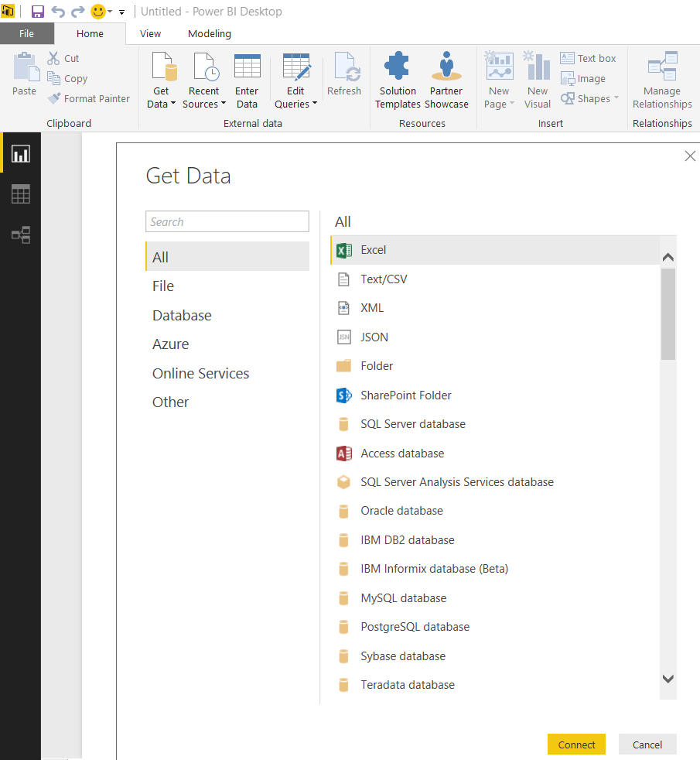
Task: Expand the Get Data dropdown arrow
Action: [173, 104]
